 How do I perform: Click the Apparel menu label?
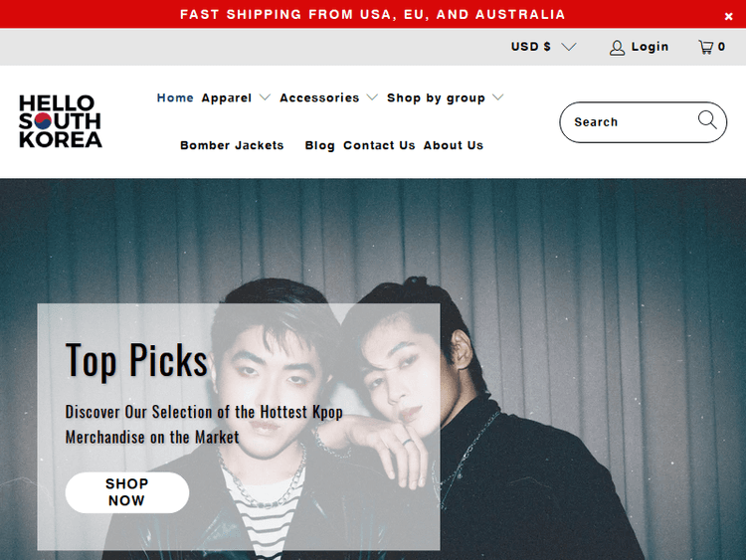[227, 97]
